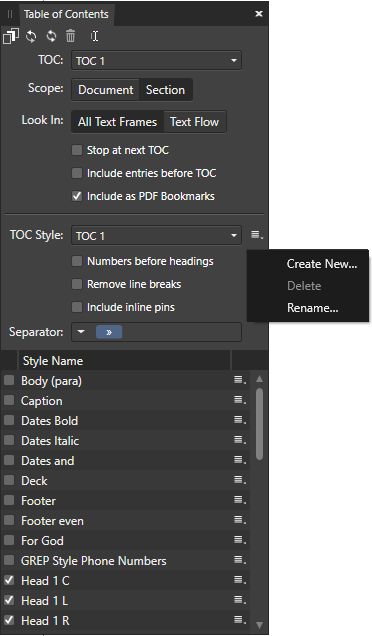Set Scope to Document
372x636 pixels.
[x=105, y=90]
